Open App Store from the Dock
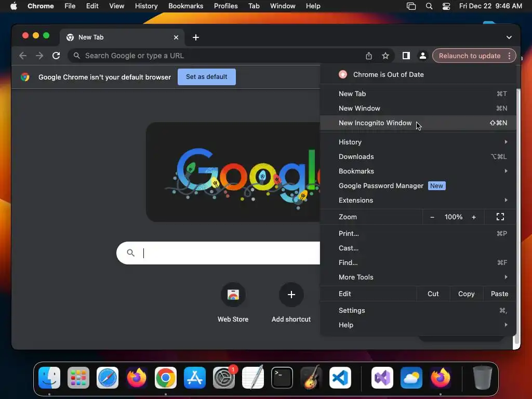 [195, 378]
